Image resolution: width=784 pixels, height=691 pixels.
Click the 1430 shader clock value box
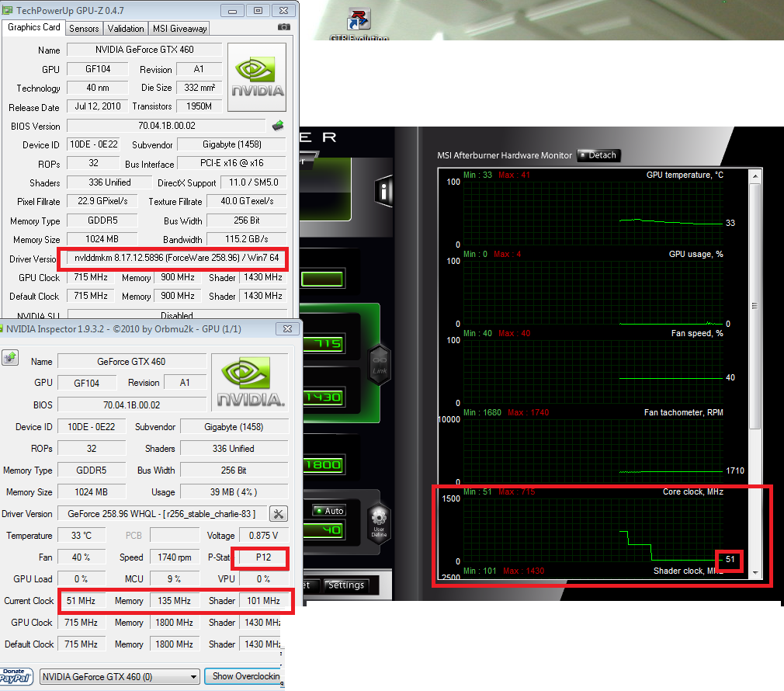(x=323, y=398)
